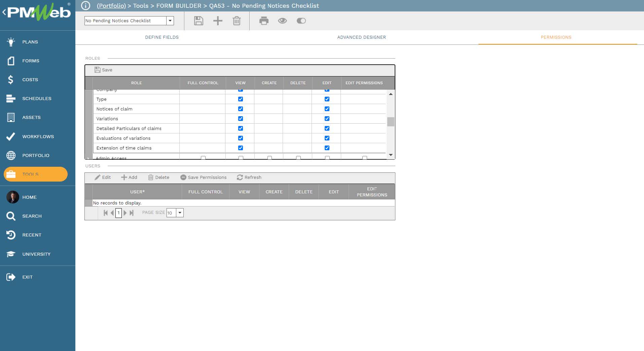644x351 pixels.
Task: Check the Full Control checkbox for Admin Access
Action: [203, 157]
